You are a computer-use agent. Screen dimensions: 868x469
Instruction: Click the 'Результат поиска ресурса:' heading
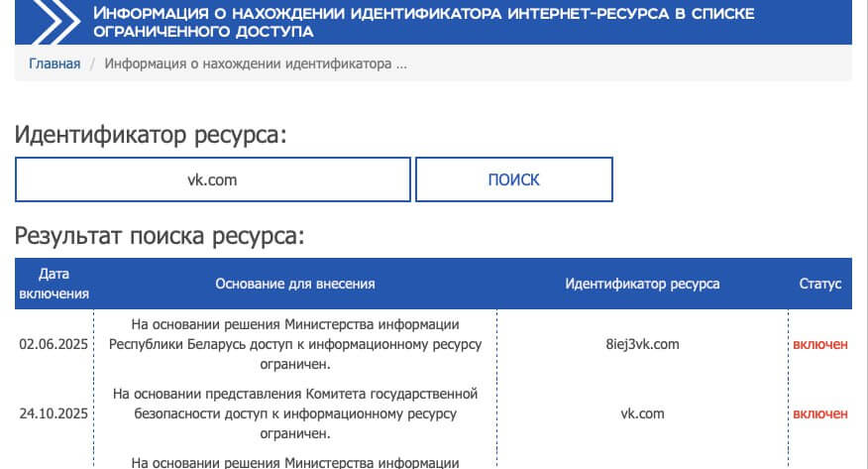tap(159, 236)
